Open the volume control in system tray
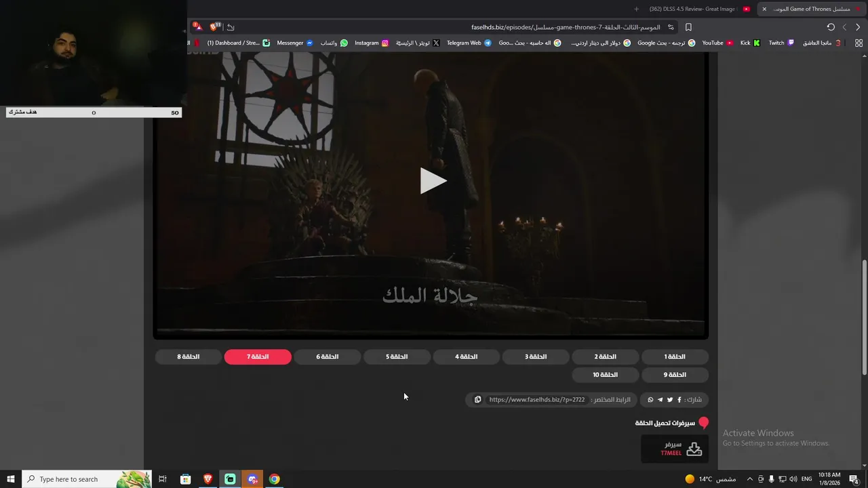 pyautogui.click(x=793, y=479)
